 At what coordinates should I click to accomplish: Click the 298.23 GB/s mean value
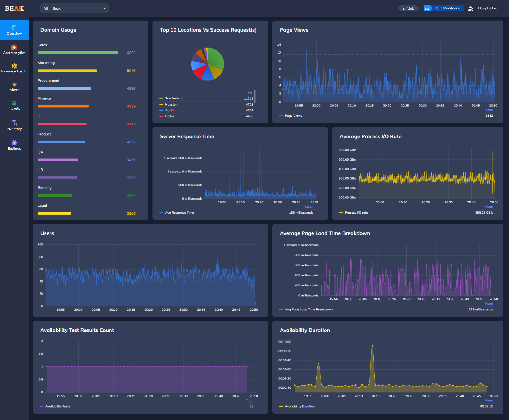click(484, 213)
